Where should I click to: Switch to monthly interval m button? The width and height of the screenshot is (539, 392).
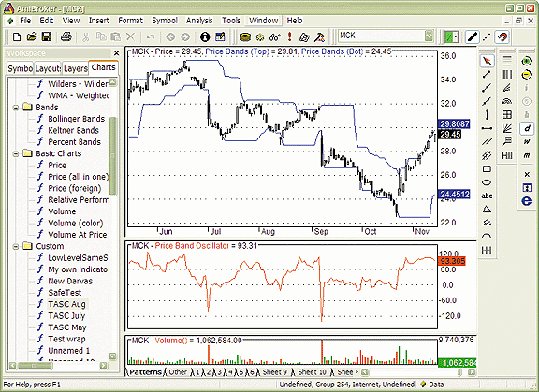[x=527, y=155]
